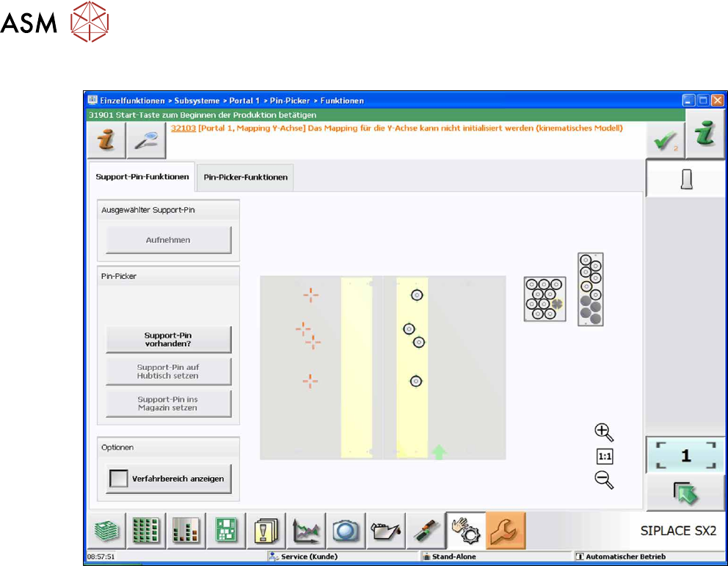Image resolution: width=728 pixels, height=566 pixels.
Task: Open the warning documents icon
Action: coord(266,531)
